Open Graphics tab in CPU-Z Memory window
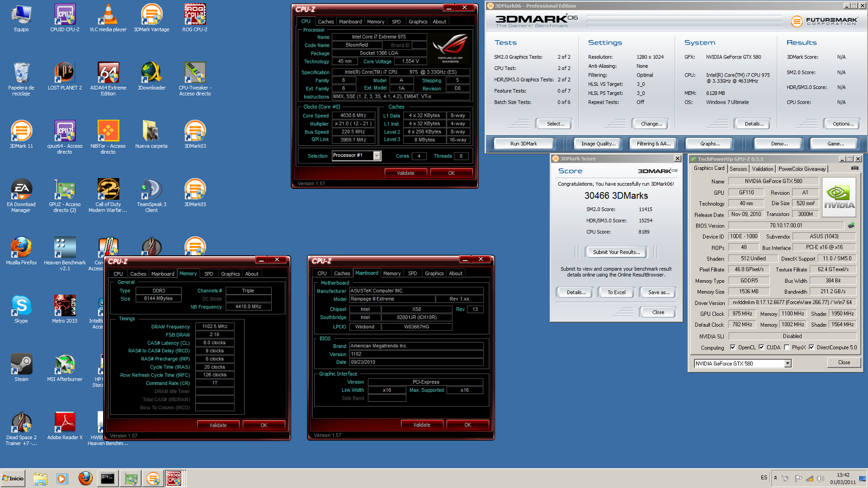 230,274
